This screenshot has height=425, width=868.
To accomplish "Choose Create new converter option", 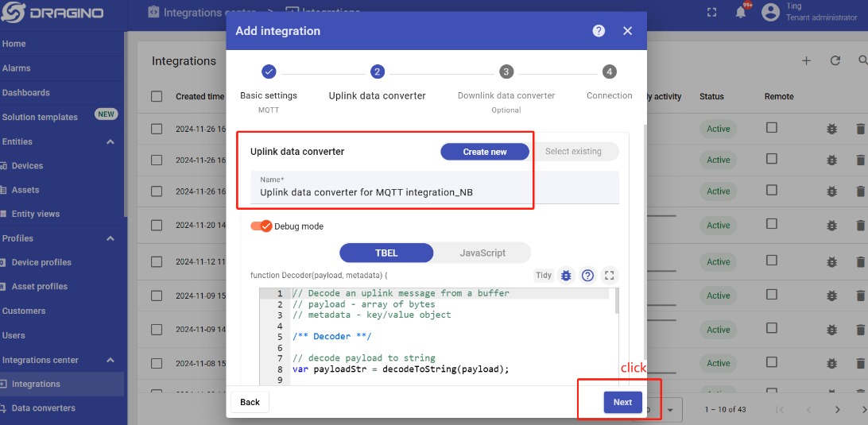I will 485,152.
